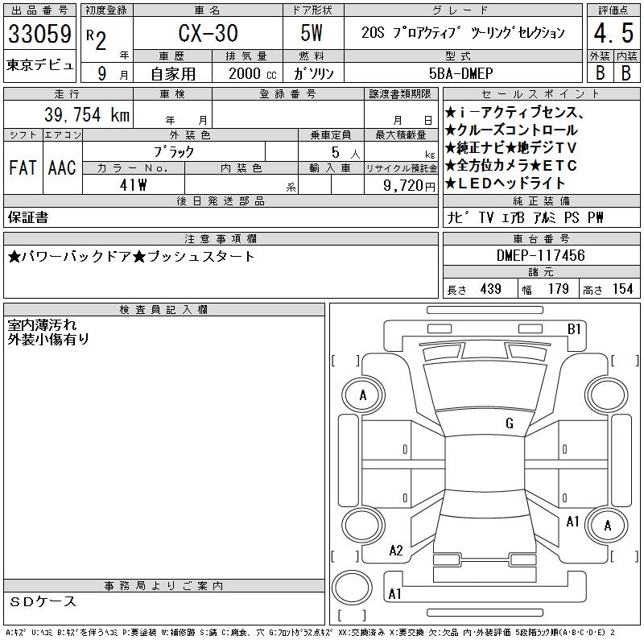Select the width value 179
644x644 pixels.
point(558,289)
